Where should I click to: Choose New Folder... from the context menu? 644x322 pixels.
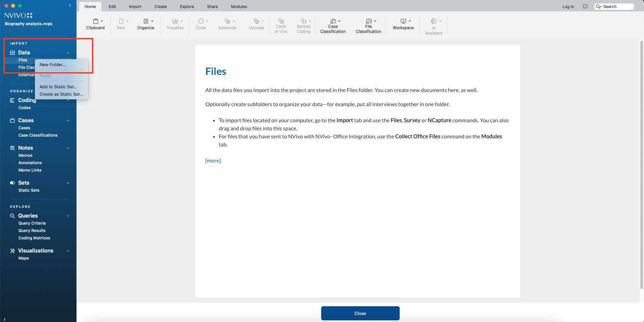pos(53,65)
